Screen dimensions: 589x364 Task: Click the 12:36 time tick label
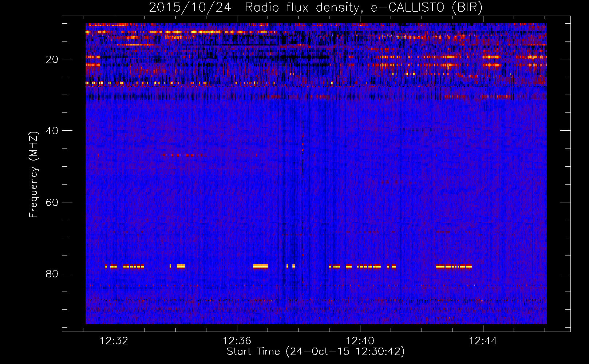click(237, 341)
